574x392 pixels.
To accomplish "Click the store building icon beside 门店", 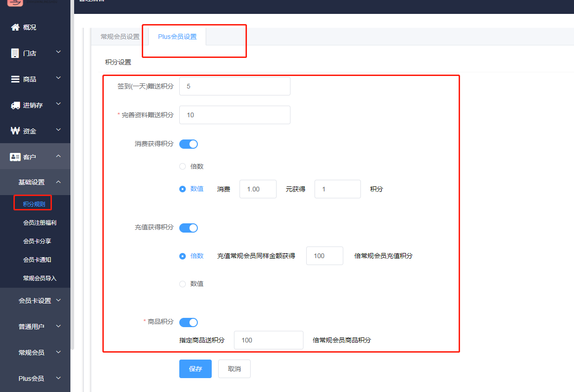I will point(15,53).
